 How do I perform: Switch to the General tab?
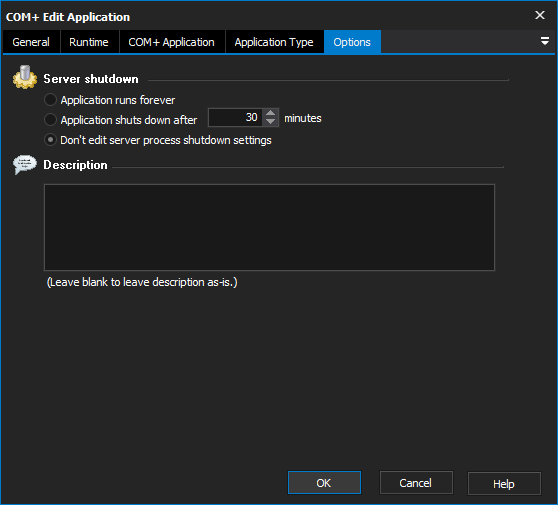pos(31,42)
